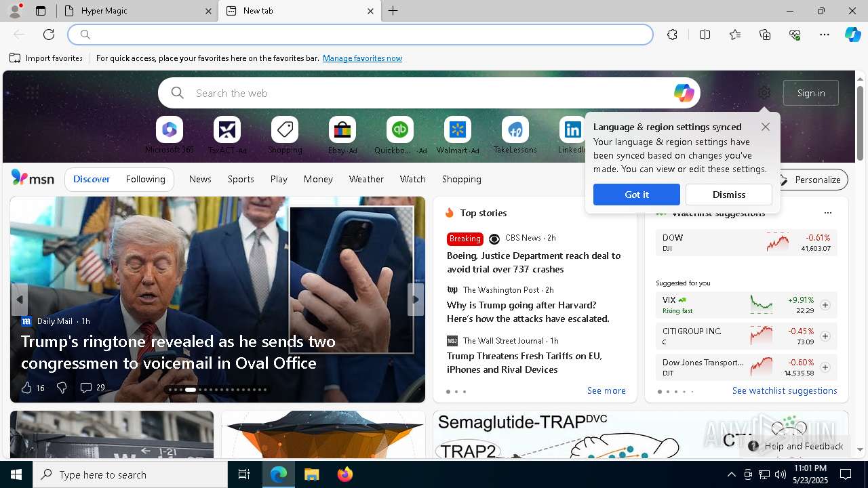The width and height of the screenshot is (868, 488).
Task: Open Firefox from the taskbar
Action: (345, 474)
